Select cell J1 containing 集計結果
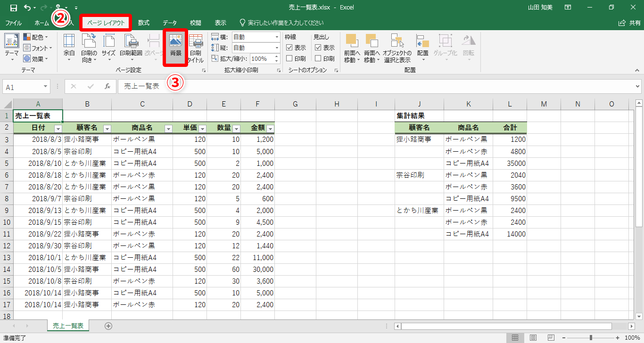This screenshot has height=343, width=644. (x=419, y=116)
